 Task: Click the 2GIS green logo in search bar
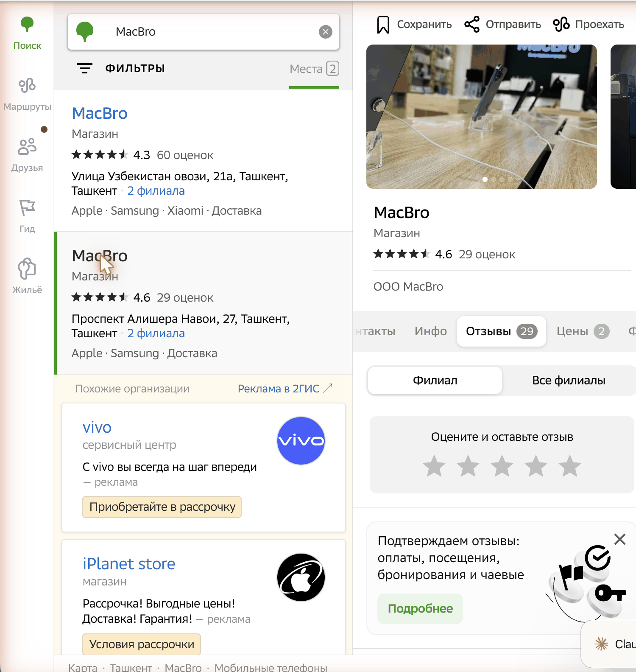pos(85,32)
